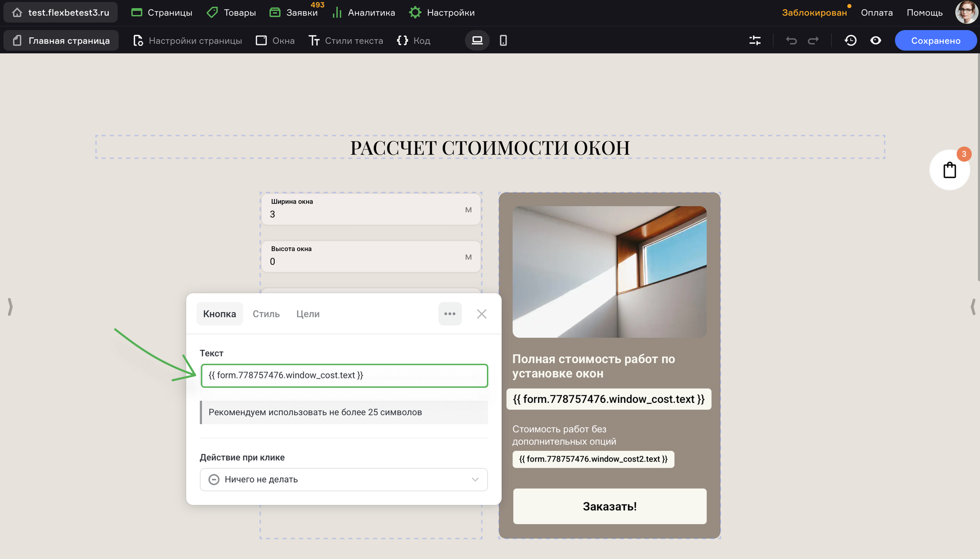
Task: Click the adjustment sliders icon in toolbar
Action: 755,40
